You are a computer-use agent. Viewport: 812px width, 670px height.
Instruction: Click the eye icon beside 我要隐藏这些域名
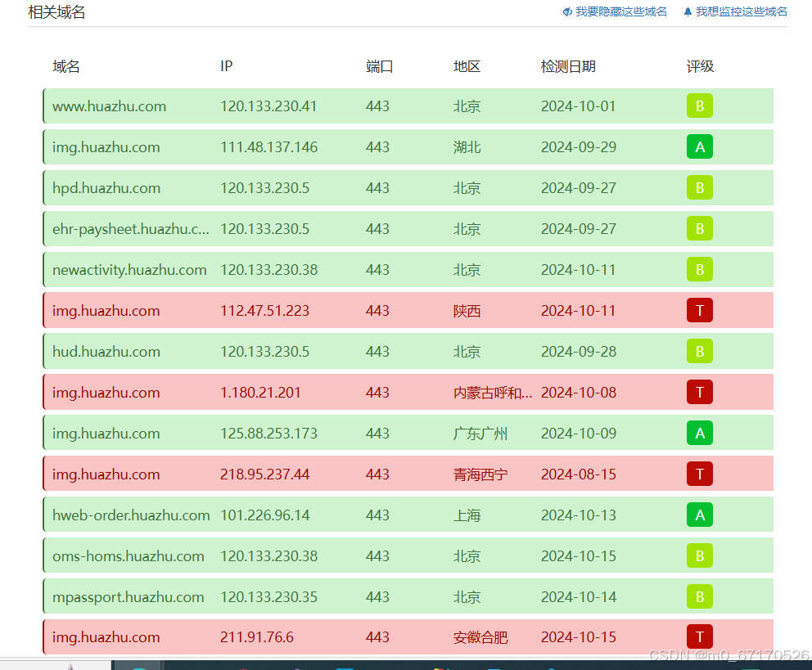tap(567, 12)
